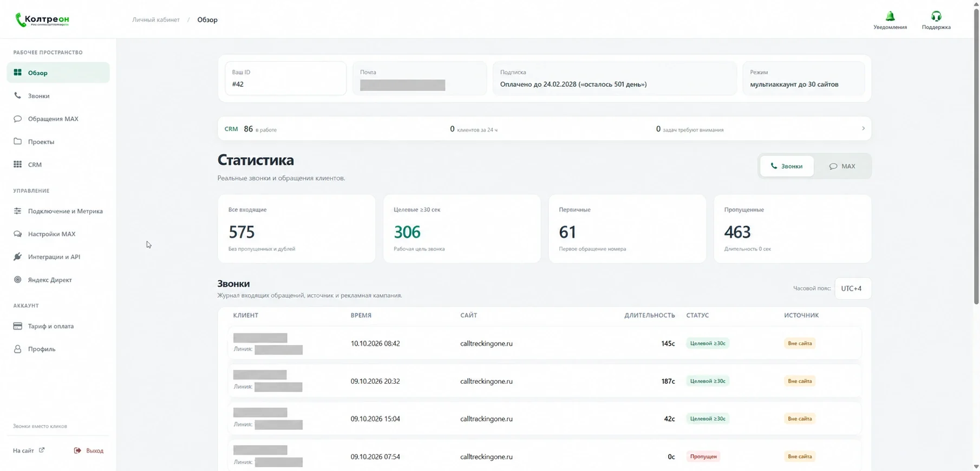Click the Выход logout text

tap(95, 450)
